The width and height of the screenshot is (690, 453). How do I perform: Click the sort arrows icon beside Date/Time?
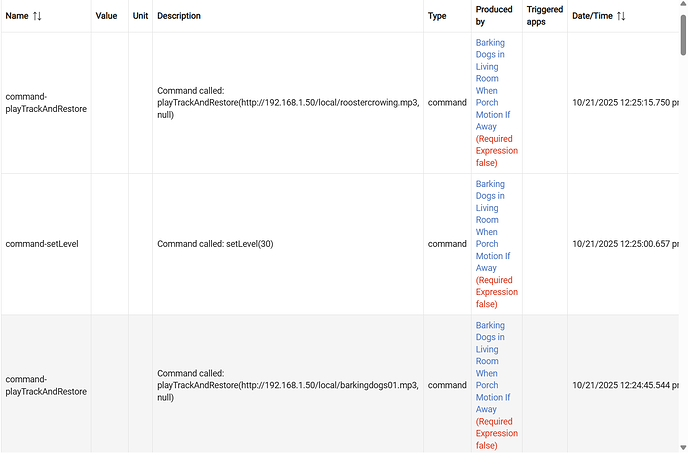(621, 16)
